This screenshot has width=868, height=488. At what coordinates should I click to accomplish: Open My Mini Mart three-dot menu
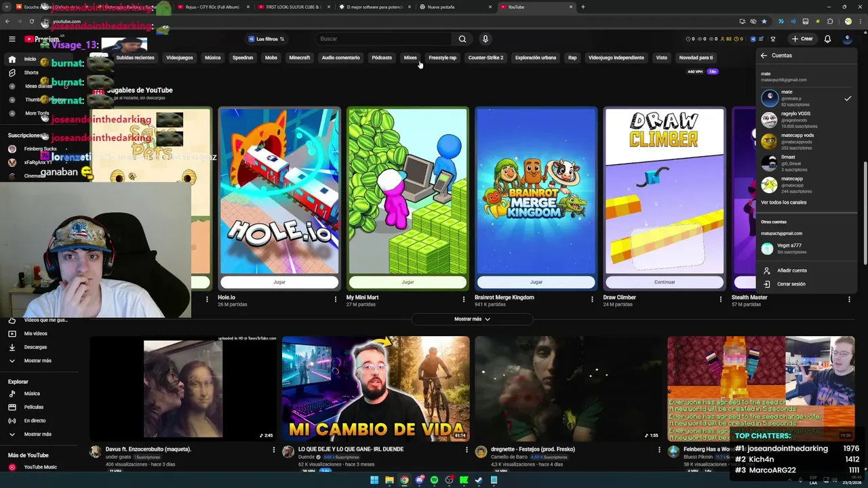464,299
